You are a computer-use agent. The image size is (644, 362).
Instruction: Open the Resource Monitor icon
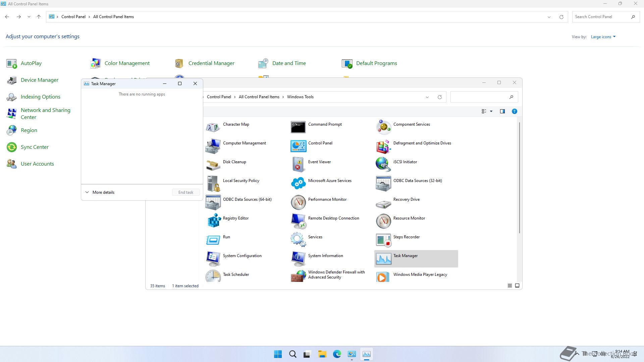(383, 221)
